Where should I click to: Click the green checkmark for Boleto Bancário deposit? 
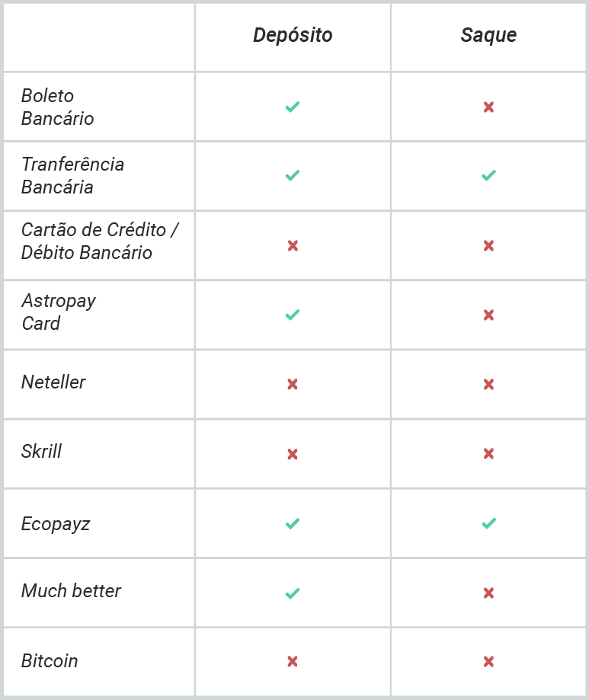293,107
